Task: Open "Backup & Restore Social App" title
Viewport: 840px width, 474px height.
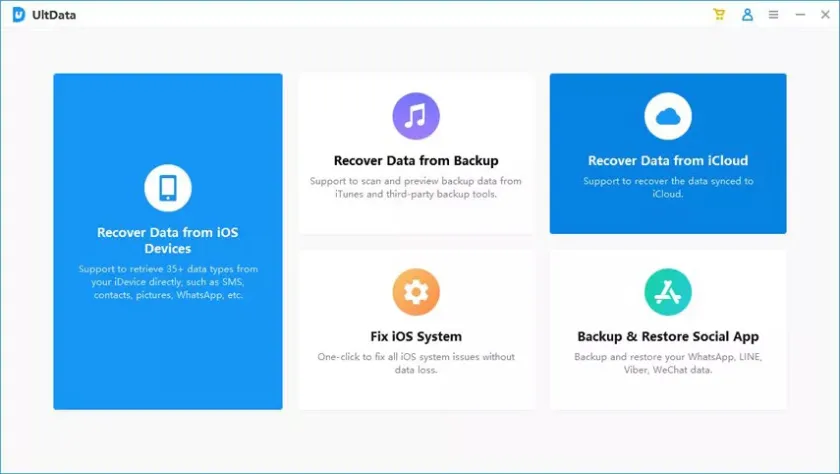Action: click(x=668, y=337)
